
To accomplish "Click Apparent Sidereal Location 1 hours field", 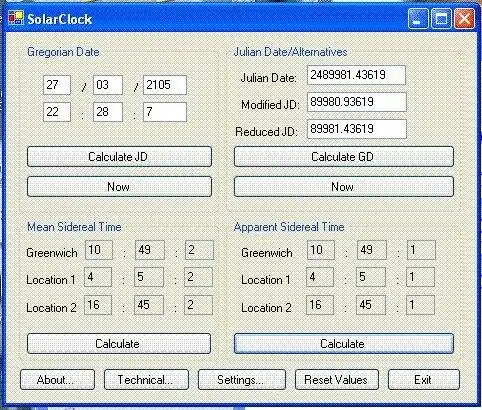I will tap(320, 277).
